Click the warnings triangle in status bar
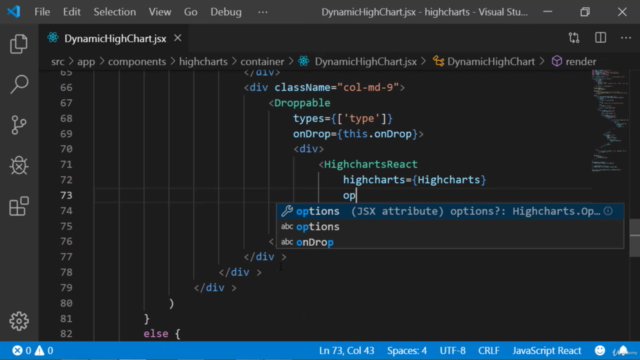 [x=40, y=351]
